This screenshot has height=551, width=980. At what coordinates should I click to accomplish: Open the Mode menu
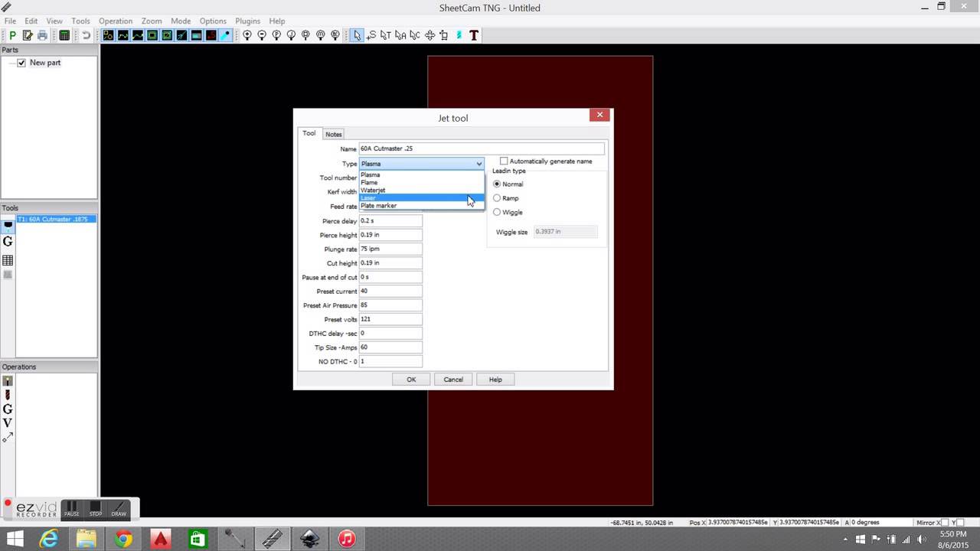click(x=181, y=21)
